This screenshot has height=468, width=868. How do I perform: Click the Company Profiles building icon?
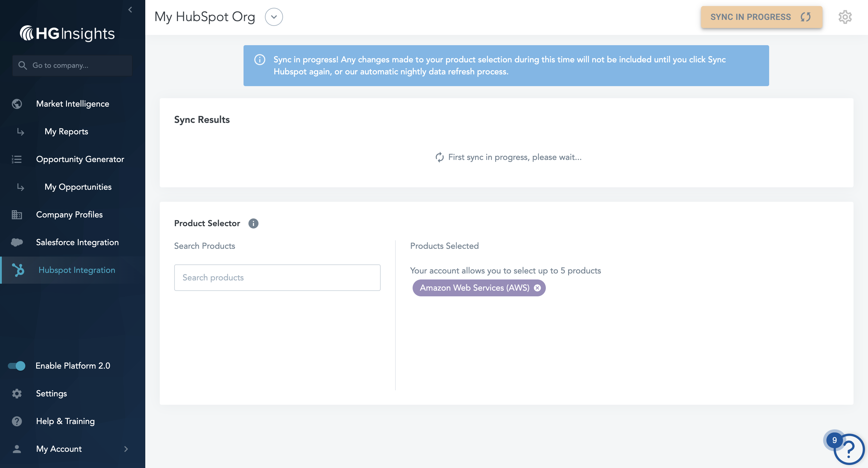tap(17, 214)
